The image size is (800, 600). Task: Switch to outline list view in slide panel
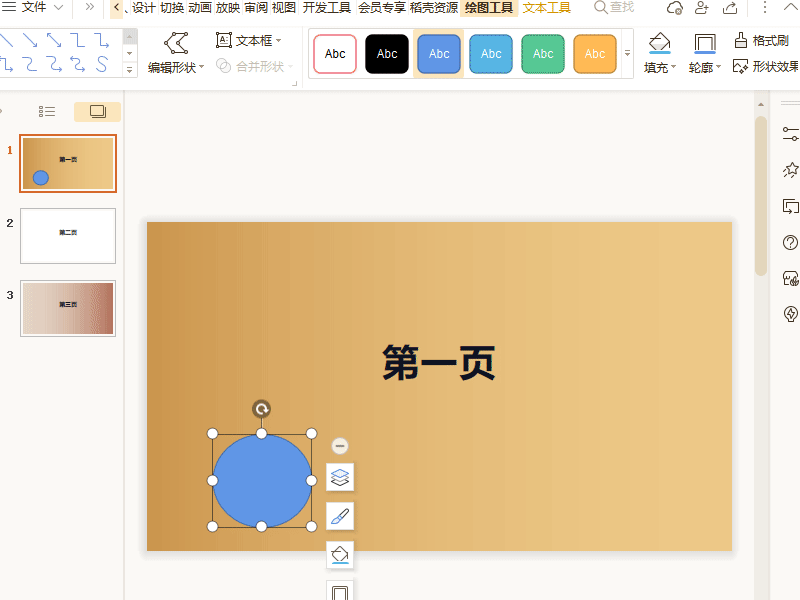(47, 112)
